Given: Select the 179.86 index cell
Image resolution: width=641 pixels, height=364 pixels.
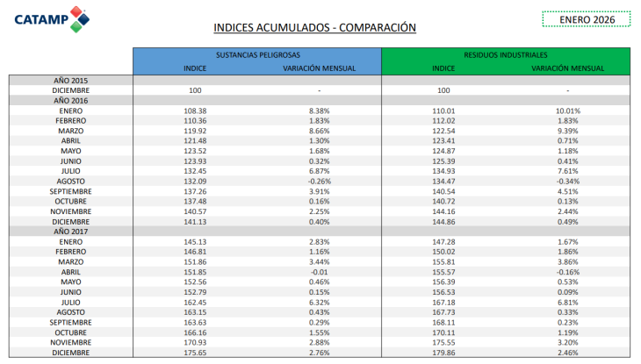Looking at the screenshot, I should pos(443,352).
